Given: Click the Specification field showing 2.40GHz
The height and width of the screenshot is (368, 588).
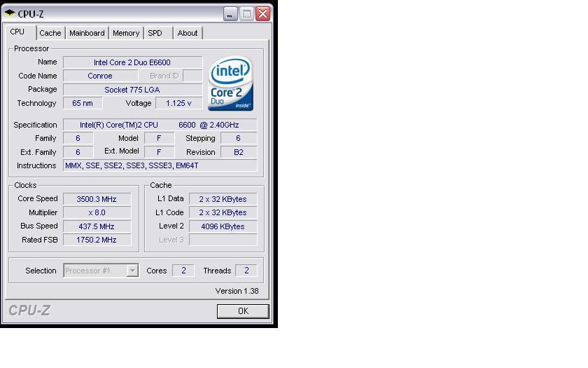Looking at the screenshot, I should click(160, 125).
